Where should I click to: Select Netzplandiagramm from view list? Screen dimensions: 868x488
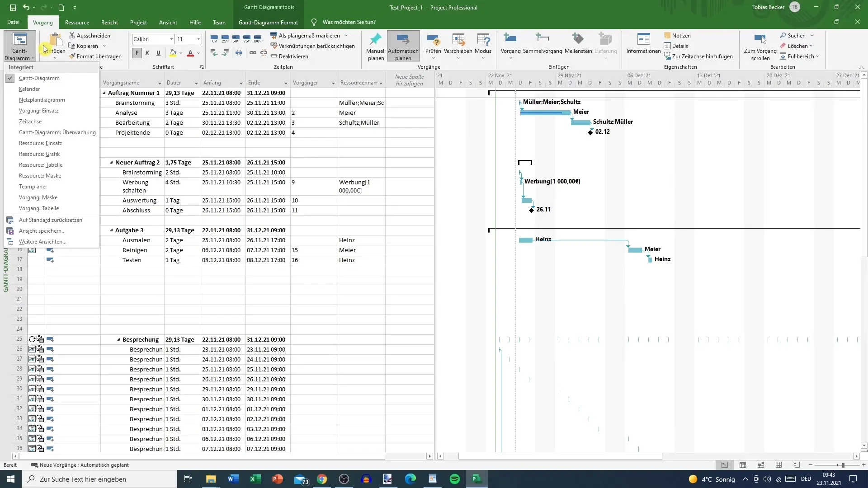click(x=42, y=100)
